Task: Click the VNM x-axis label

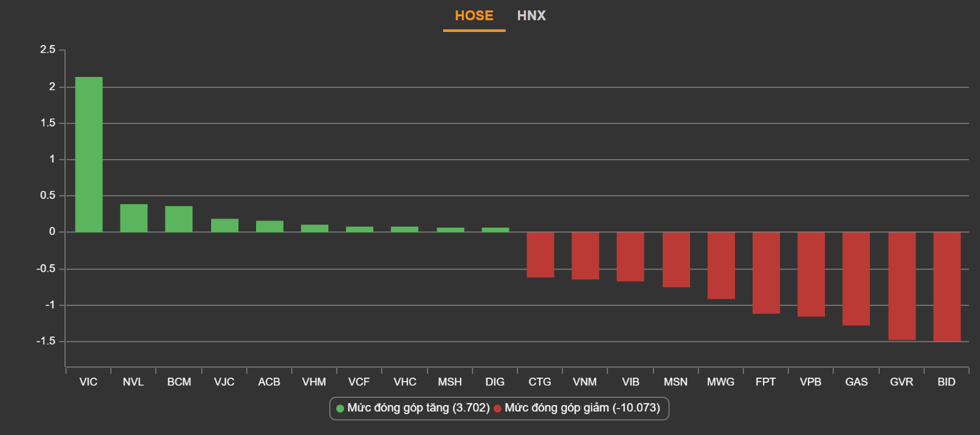Action: coord(584,382)
